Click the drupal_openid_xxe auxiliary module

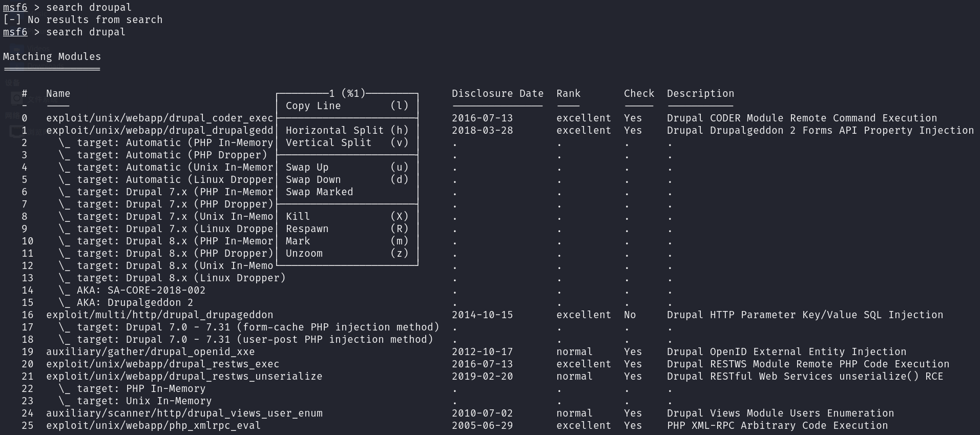(150, 351)
